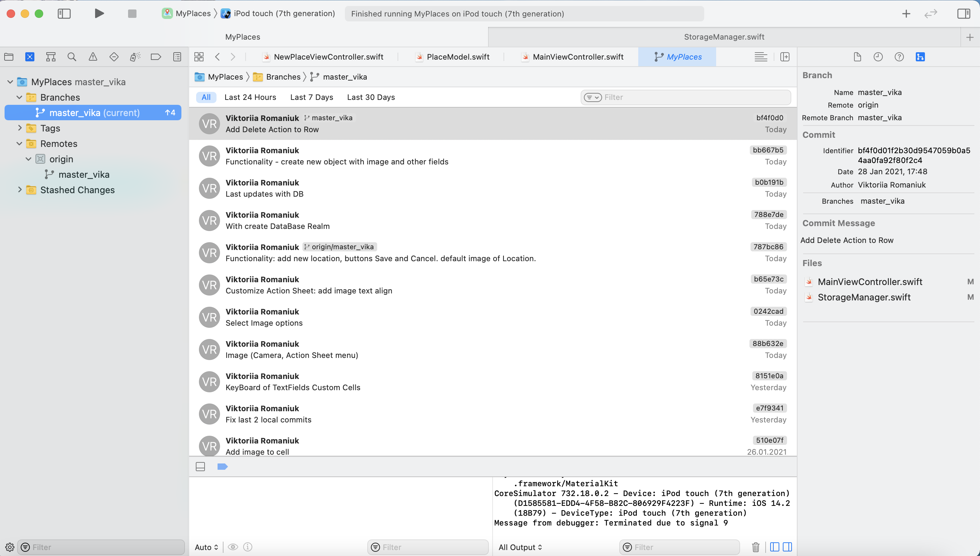Image resolution: width=980 pixels, height=556 pixels.
Task: Collapse the origin remote
Action: click(29, 159)
